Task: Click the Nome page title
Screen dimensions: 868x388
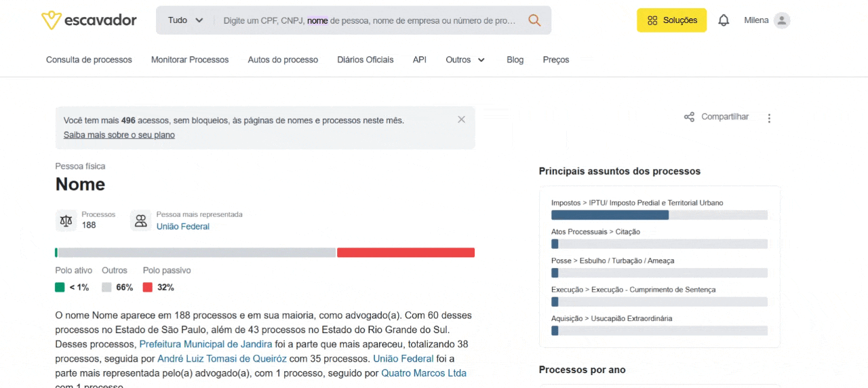Action: [80, 185]
